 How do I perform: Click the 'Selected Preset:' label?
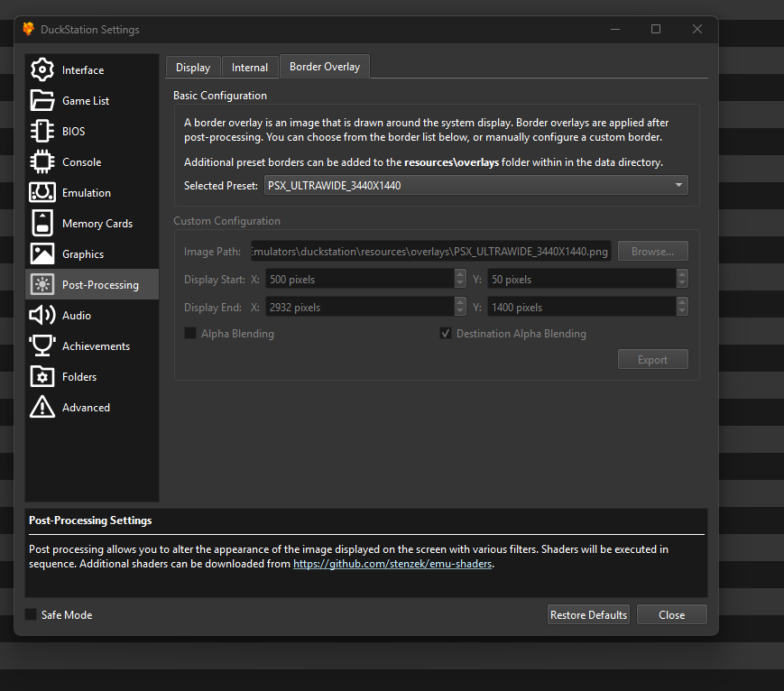click(220, 186)
